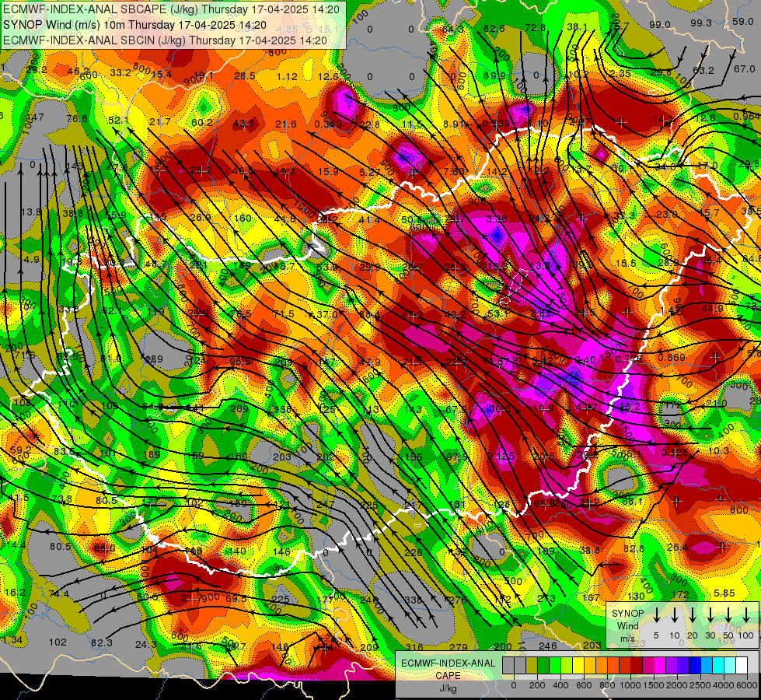
Task: Click the map value '59.0'
Action: pos(742,21)
